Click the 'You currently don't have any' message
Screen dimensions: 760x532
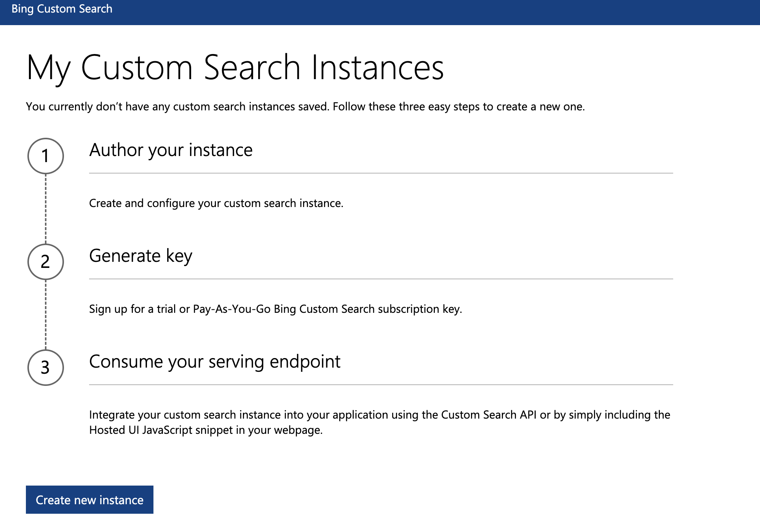click(305, 107)
